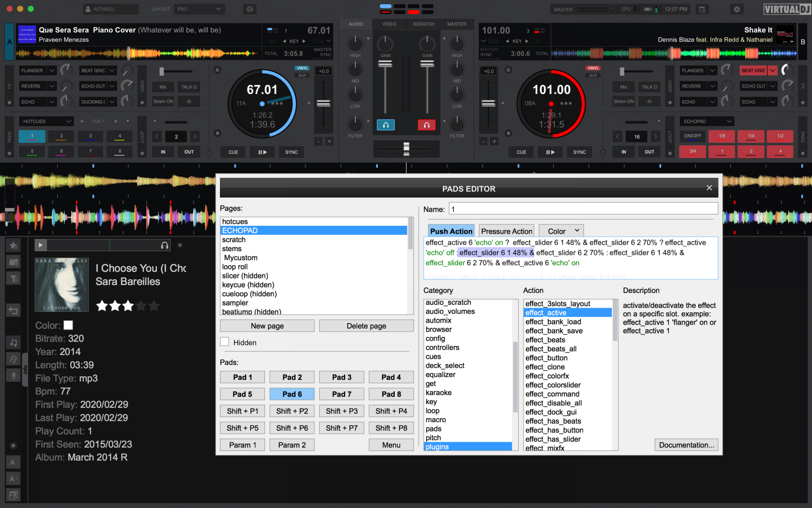
Task: Click the left deck pitch fader
Action: pyautogui.click(x=323, y=103)
